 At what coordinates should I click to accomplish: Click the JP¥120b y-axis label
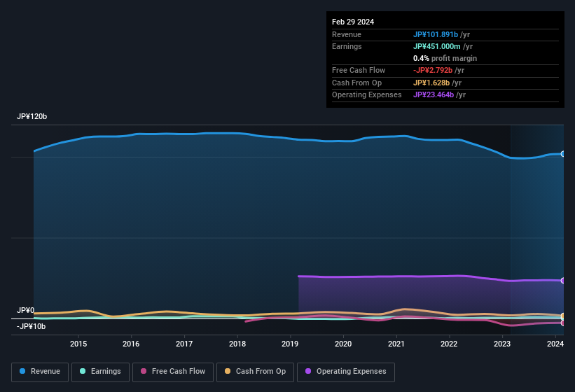pos(32,116)
